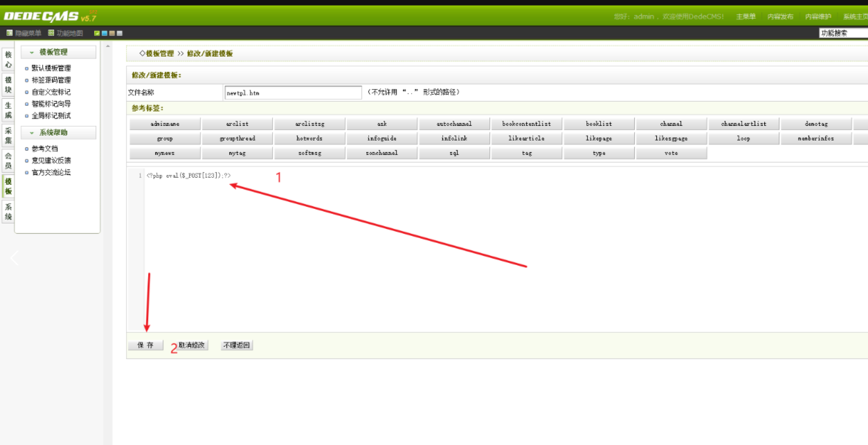Screen dimensions: 868x445
Task: Open 全局标记测试 in sidebar
Action: 51,116
